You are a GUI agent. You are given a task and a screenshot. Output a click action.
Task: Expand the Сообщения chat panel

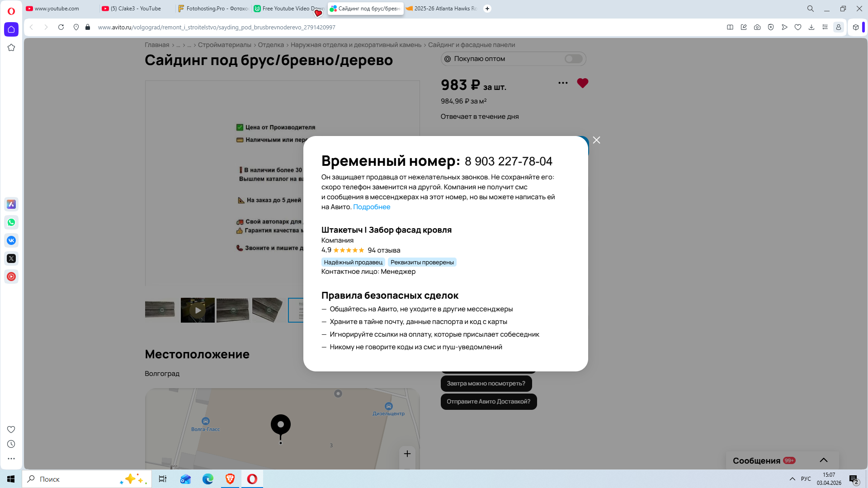823,460
